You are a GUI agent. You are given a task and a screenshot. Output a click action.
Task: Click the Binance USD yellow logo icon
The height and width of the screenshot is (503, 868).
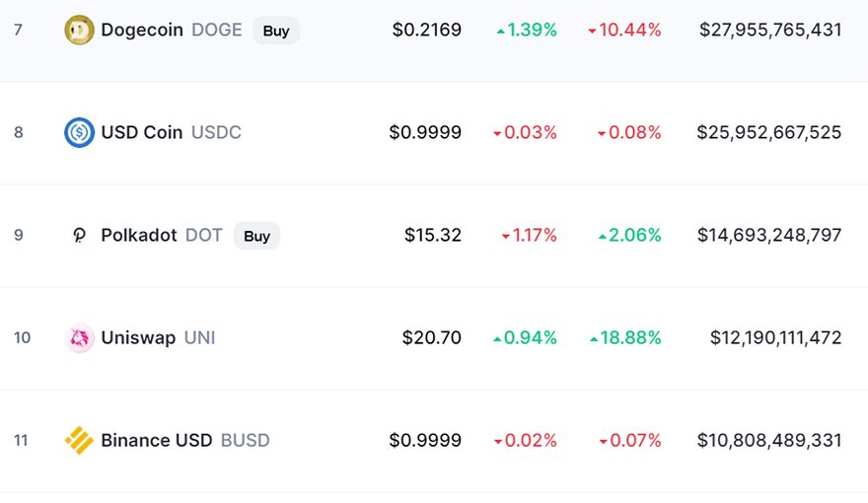coord(79,441)
